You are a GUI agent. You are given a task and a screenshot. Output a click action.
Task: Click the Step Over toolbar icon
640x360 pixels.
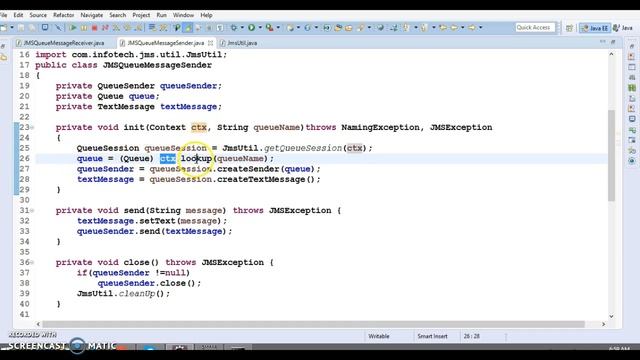click(127, 28)
